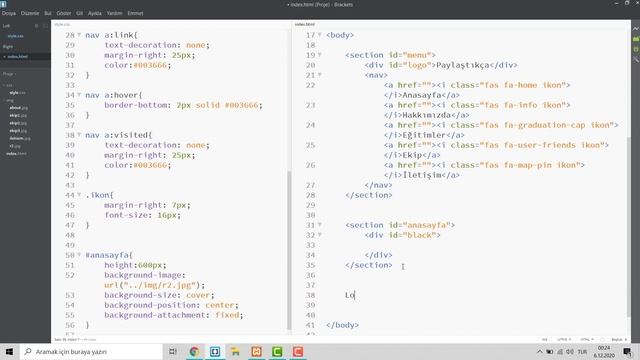
Task: Open the Düzenle menu
Action: click(x=30, y=13)
